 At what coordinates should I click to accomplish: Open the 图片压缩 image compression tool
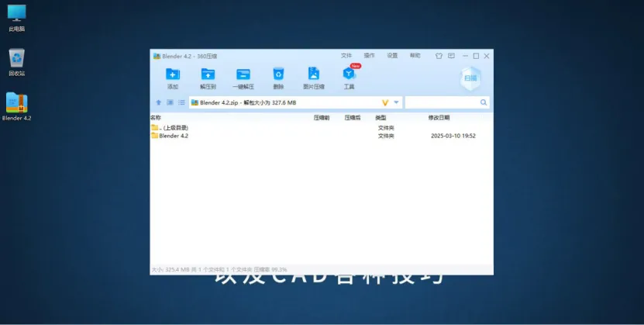[x=314, y=74]
